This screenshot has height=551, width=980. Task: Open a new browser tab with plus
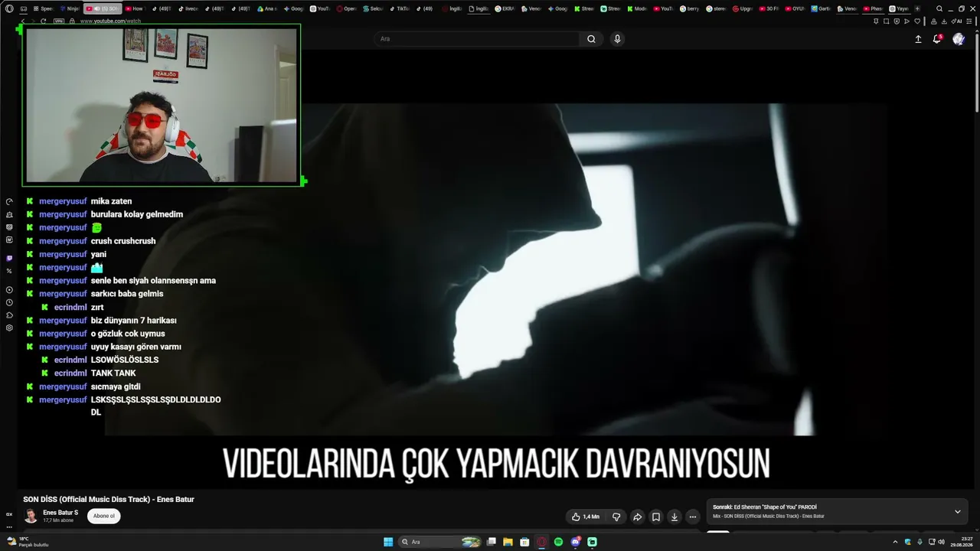[917, 8]
